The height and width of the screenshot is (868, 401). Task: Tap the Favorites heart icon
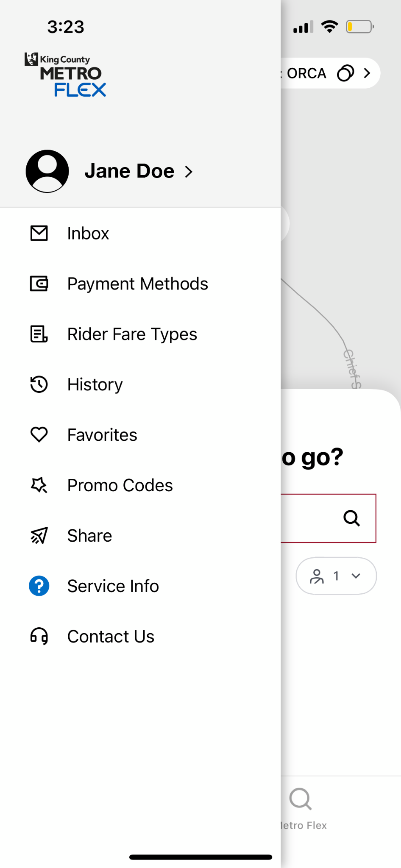point(39,435)
